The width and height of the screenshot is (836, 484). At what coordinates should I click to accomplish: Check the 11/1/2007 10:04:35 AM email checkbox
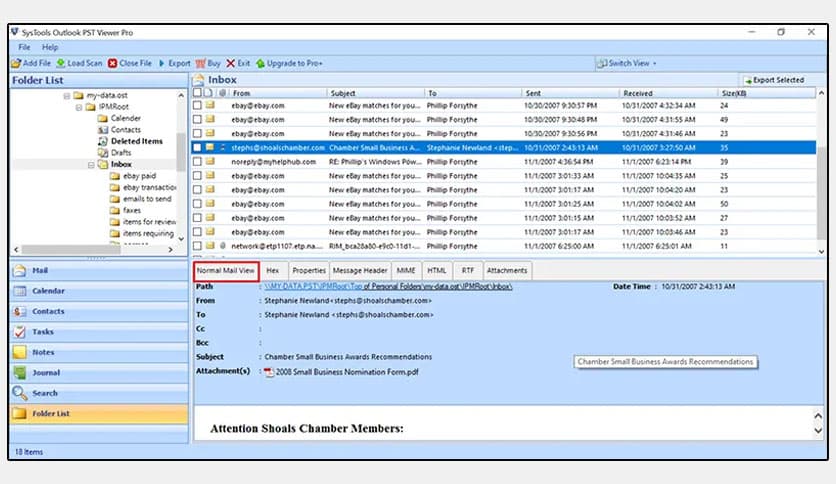coord(197,176)
